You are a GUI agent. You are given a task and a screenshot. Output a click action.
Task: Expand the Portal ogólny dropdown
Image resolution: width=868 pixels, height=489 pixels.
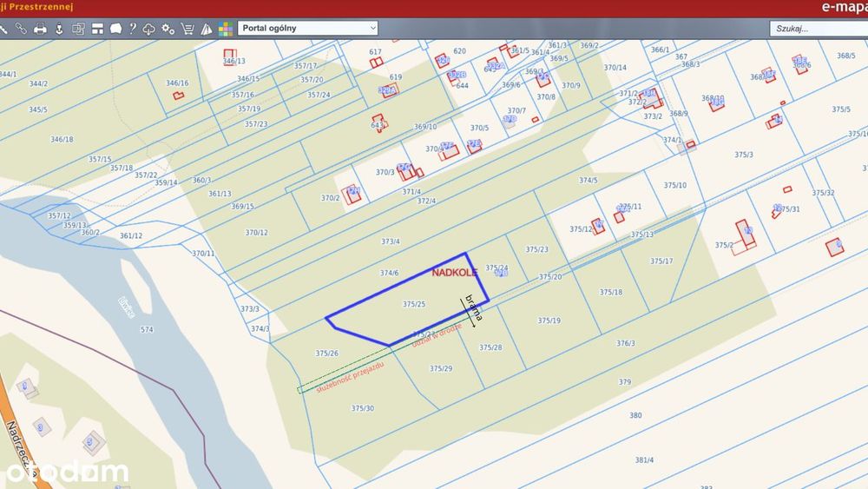[308, 29]
